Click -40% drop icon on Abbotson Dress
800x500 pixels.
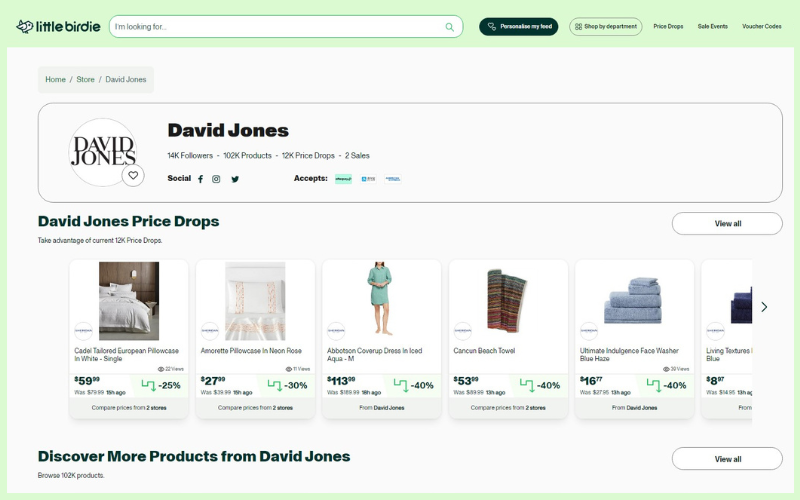pos(401,385)
